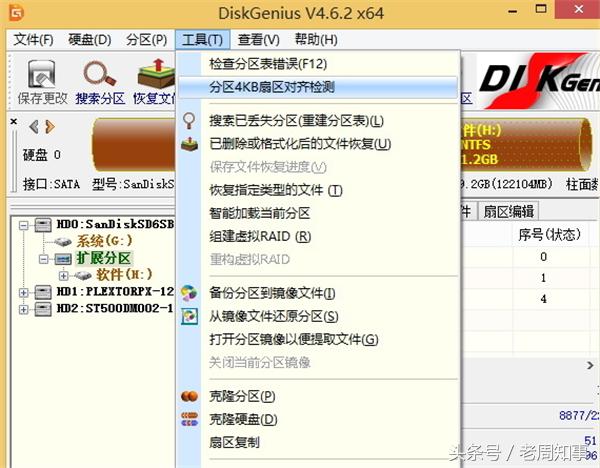600x468 pixels.
Task: Choose 备份分区到镜像文件 entry
Action: [x=318, y=294]
